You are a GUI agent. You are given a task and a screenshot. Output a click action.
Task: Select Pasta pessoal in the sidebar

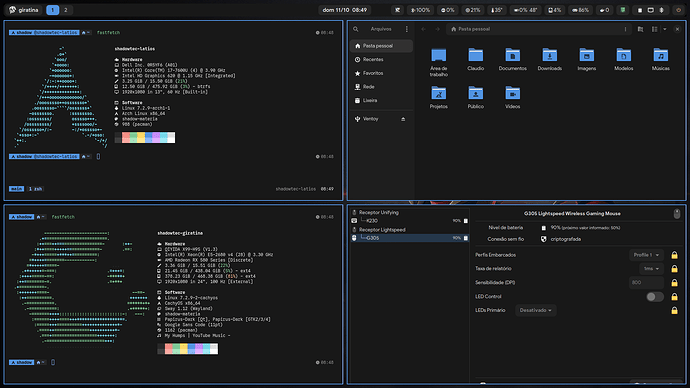381,46
